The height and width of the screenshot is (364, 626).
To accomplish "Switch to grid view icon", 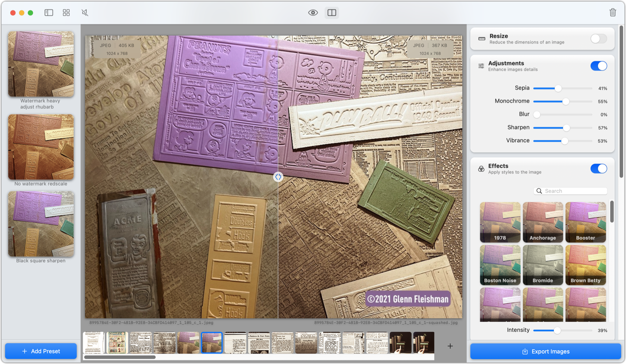I will 66,13.
